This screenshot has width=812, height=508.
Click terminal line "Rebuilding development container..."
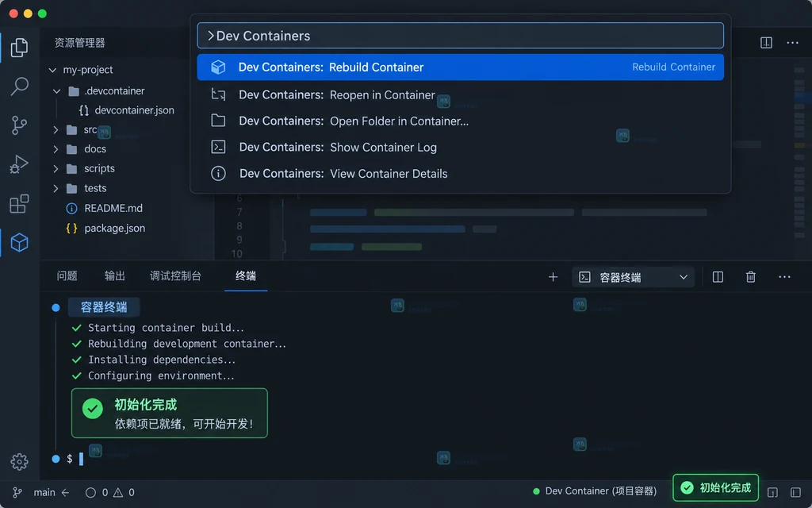tap(187, 344)
